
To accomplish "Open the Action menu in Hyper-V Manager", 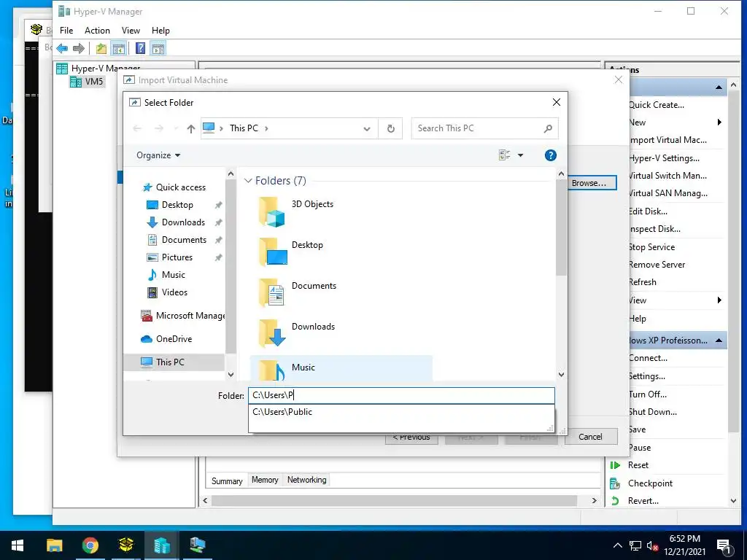I will coord(97,31).
